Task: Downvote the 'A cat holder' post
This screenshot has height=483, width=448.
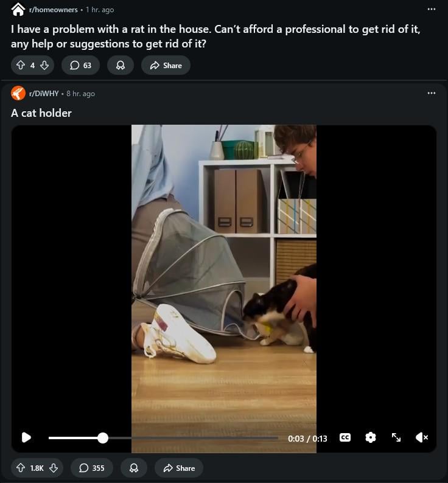Action: (54, 468)
